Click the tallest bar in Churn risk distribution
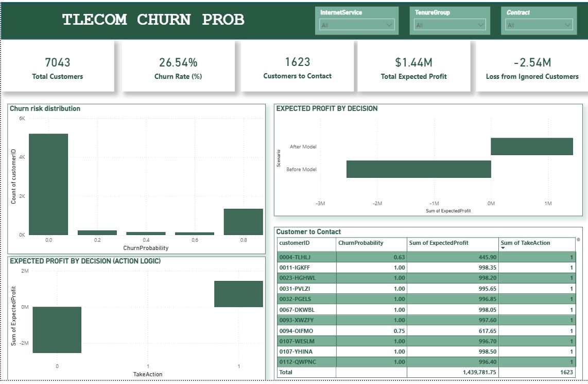The image size is (588, 384). [49, 183]
